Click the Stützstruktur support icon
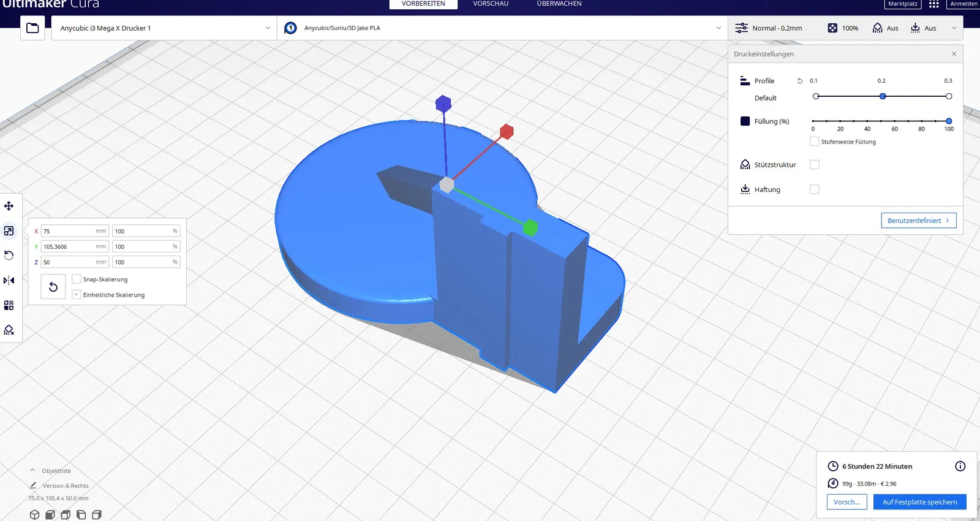980x521 pixels. (745, 165)
